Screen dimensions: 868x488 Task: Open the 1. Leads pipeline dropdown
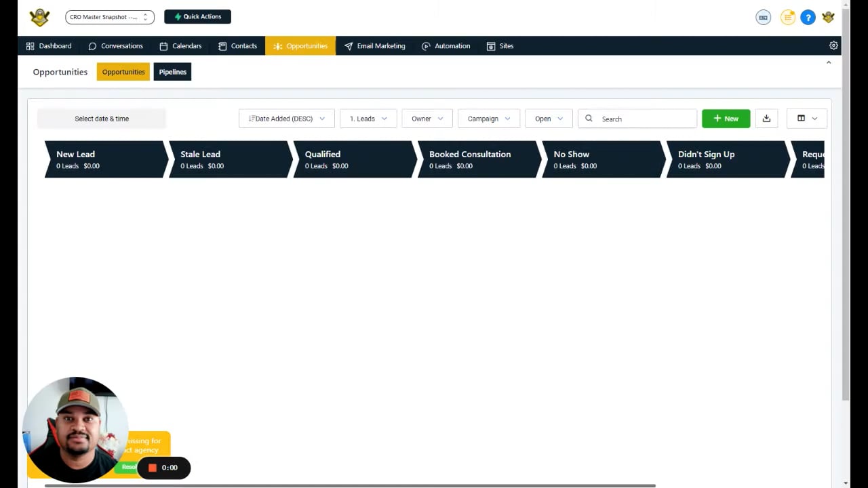(368, 119)
